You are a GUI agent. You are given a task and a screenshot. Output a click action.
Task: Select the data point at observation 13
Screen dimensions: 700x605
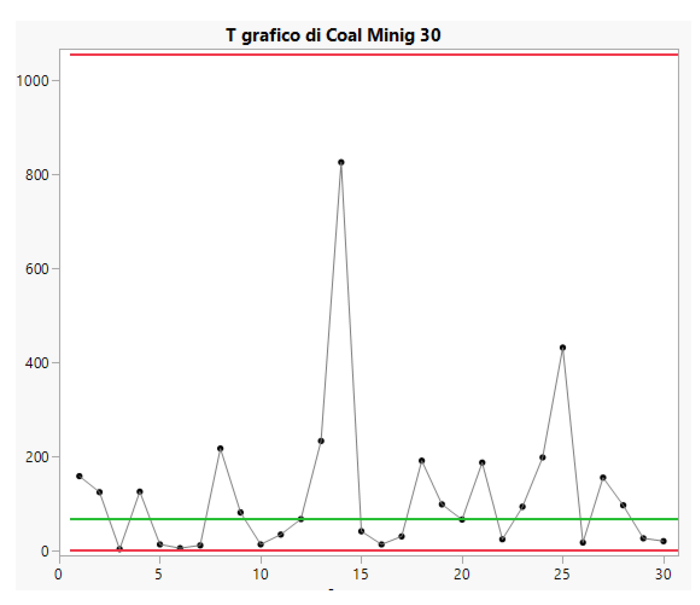pos(321,441)
